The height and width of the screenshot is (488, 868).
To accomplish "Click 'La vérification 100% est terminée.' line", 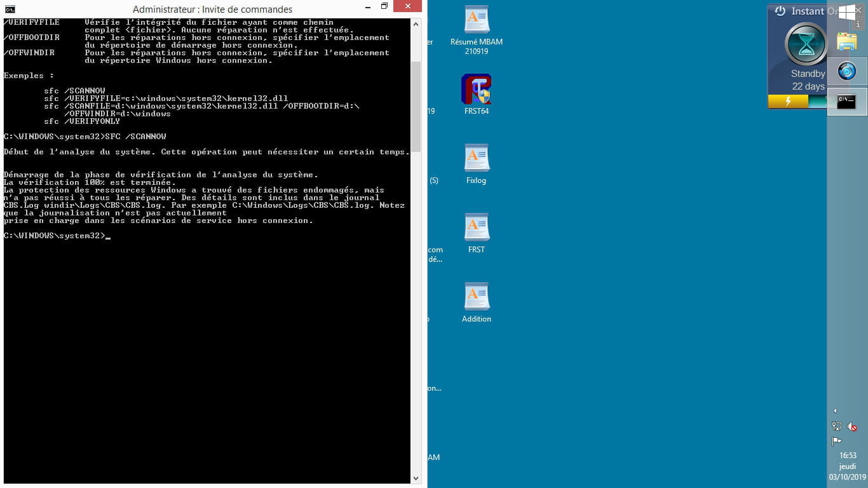I will click(90, 182).
